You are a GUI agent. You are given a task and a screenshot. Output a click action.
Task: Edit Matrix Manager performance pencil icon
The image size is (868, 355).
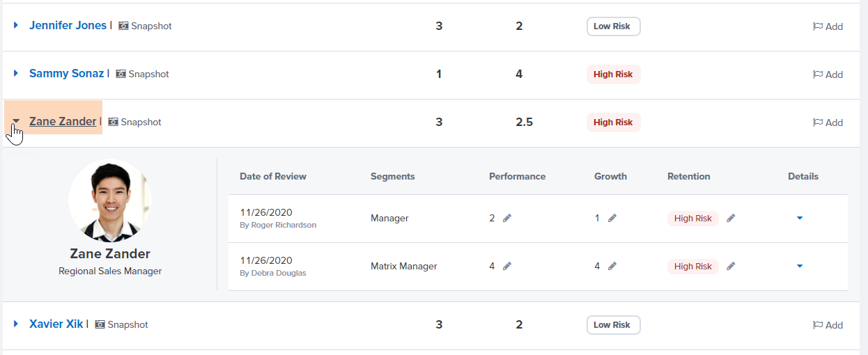(507, 267)
